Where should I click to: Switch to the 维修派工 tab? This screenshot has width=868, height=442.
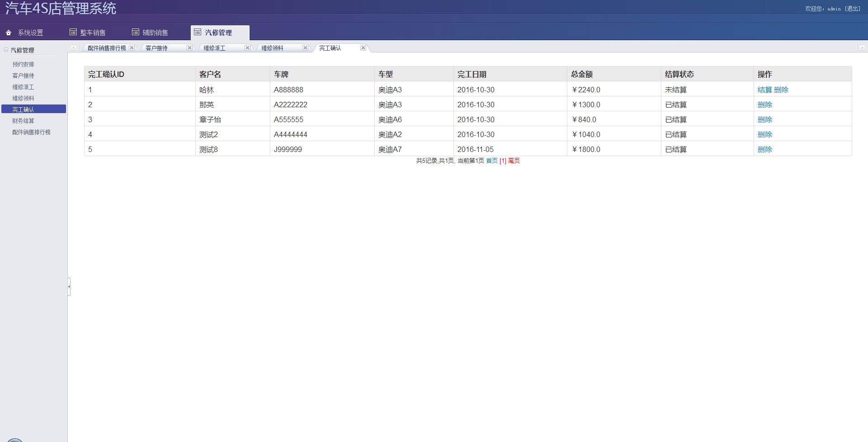click(214, 48)
